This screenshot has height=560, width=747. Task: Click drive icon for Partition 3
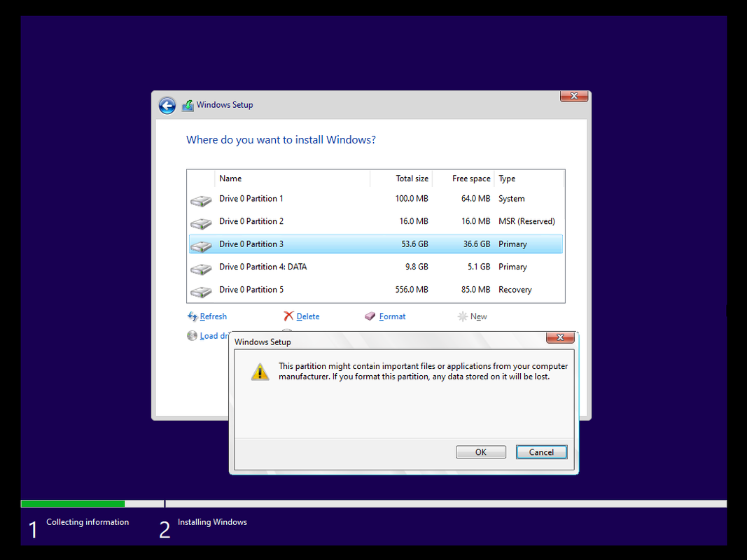(200, 246)
